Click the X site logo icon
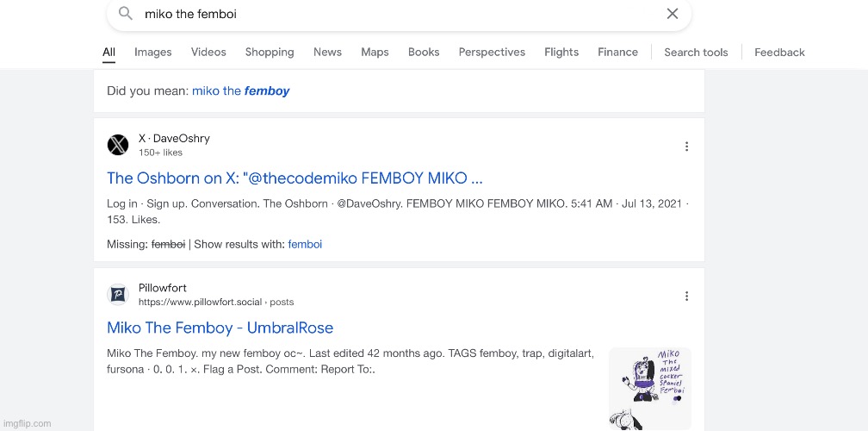This screenshot has width=868, height=431. 118,145
